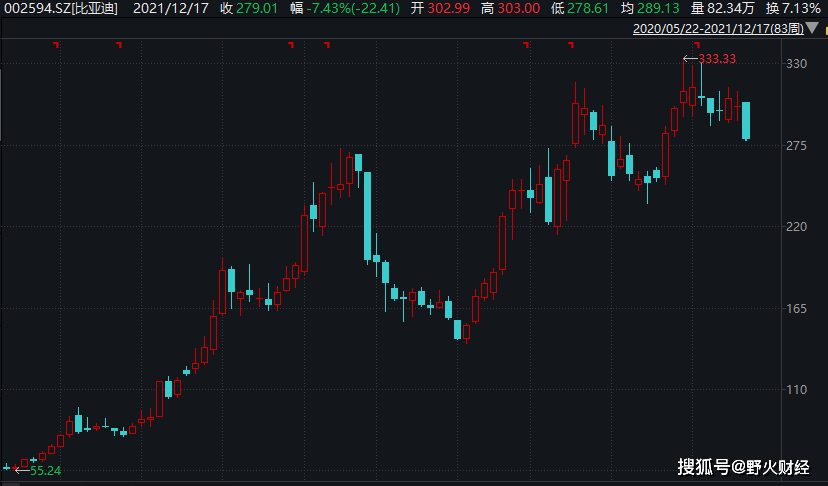Click the 2020/05/22-2021/12/17 (83周) period link
The width and height of the screenshot is (828, 486).
(717, 29)
